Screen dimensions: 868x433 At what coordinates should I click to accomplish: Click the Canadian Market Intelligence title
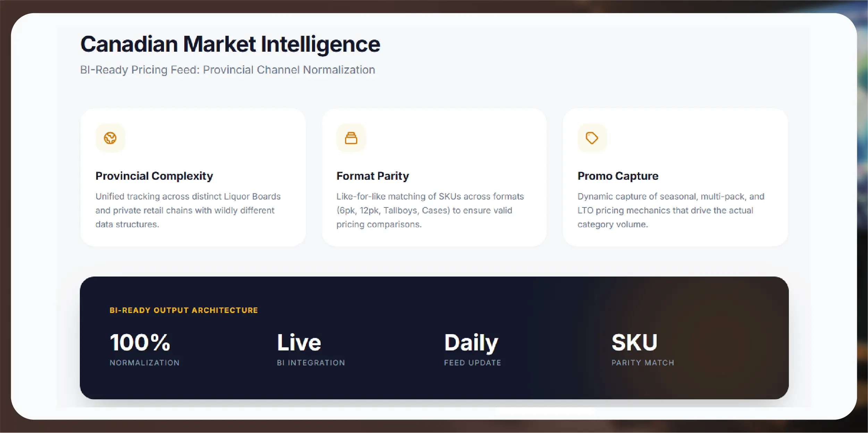pyautogui.click(x=230, y=44)
